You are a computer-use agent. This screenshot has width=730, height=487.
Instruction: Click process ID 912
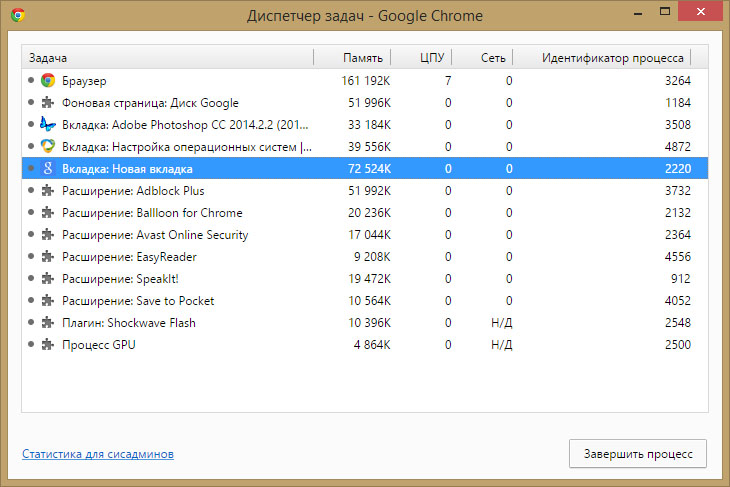point(681,278)
